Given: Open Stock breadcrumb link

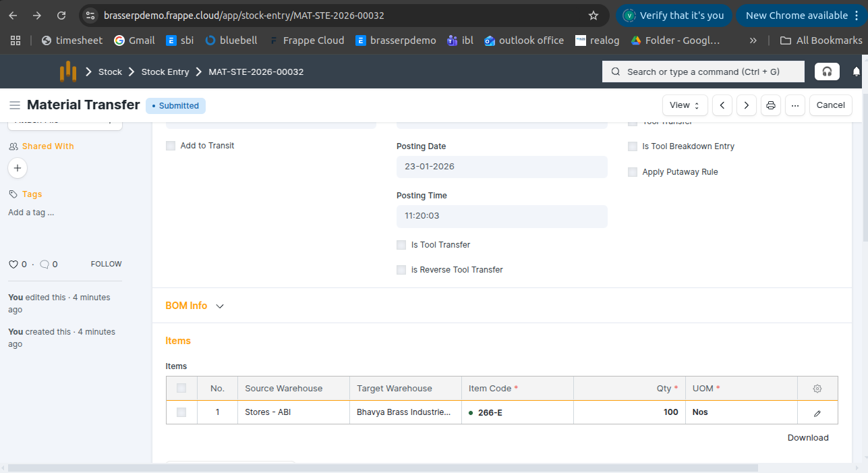Looking at the screenshot, I should click(x=110, y=72).
